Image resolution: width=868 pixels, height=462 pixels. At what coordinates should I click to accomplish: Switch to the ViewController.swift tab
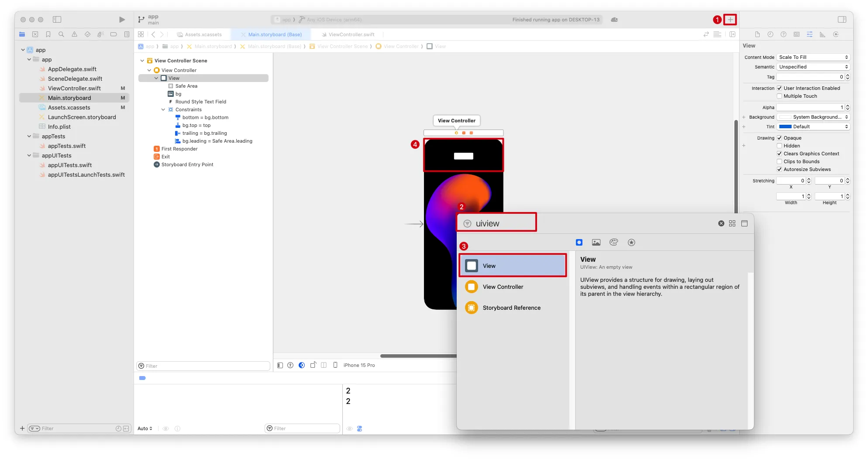click(351, 34)
